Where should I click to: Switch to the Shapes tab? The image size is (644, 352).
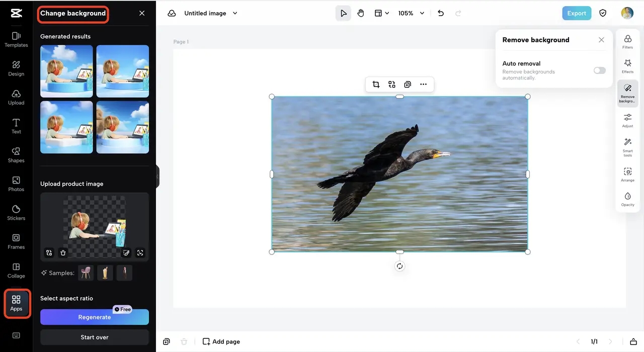[x=16, y=154]
